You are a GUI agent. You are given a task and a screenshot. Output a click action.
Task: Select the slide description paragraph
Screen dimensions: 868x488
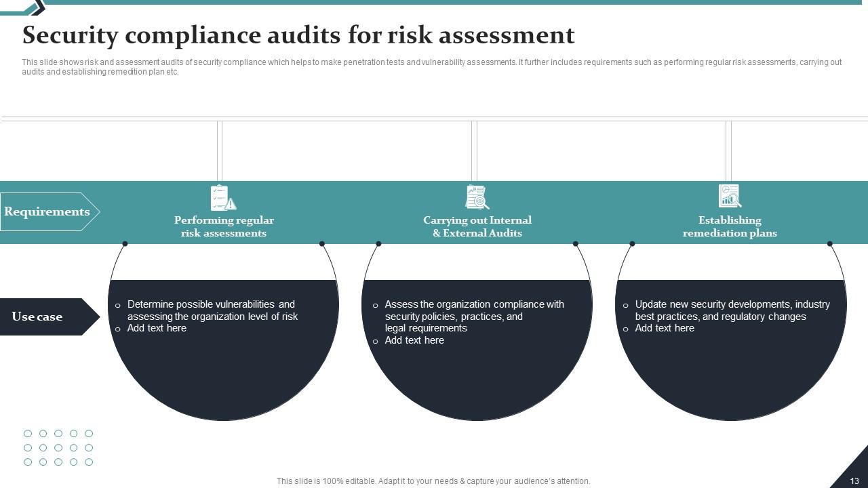tap(431, 66)
